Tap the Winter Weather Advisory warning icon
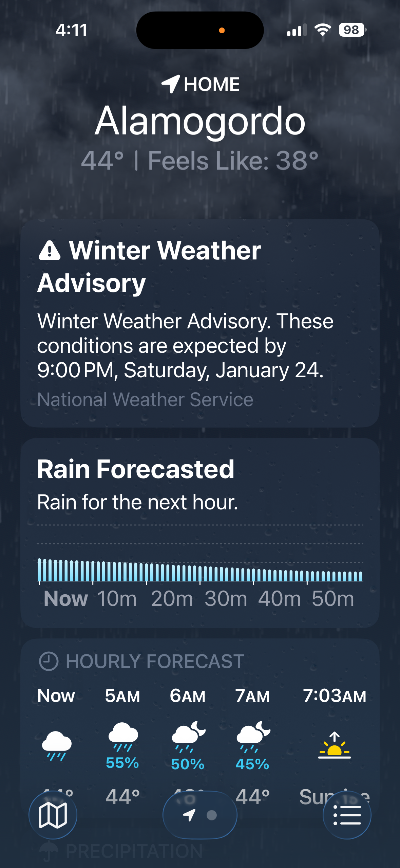Viewport: 400px width, 868px height. point(50,251)
